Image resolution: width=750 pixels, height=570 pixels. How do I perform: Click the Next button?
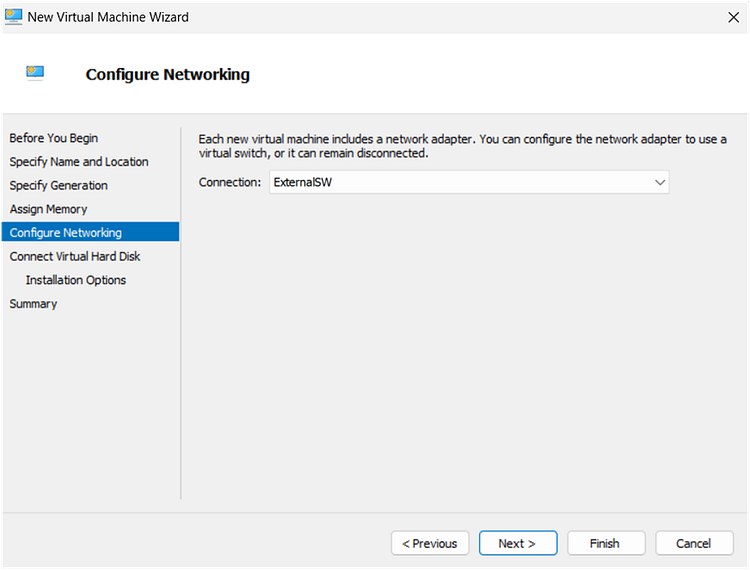point(518,543)
